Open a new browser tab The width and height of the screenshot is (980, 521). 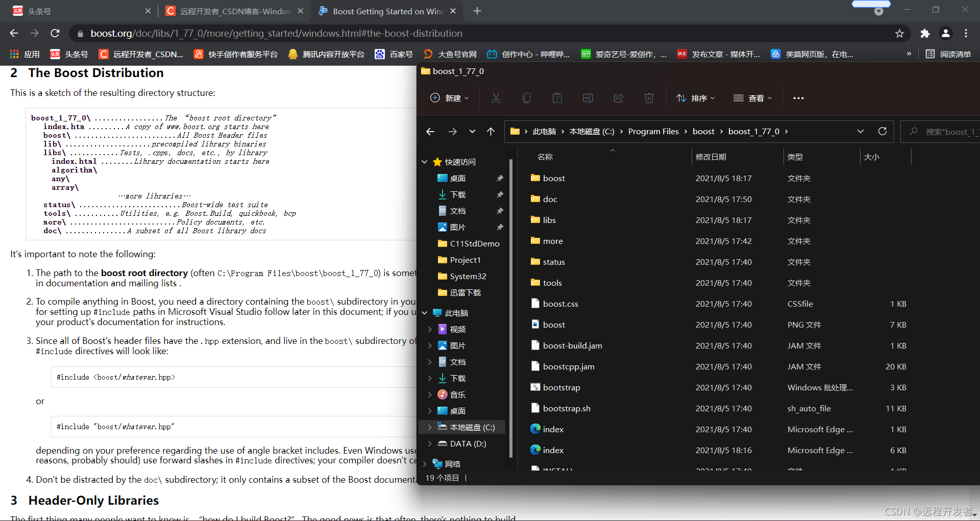point(477,11)
